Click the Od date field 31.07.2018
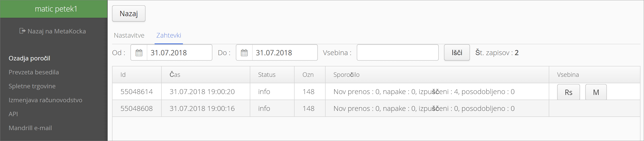The width and height of the screenshot is (644, 141). coord(179,53)
